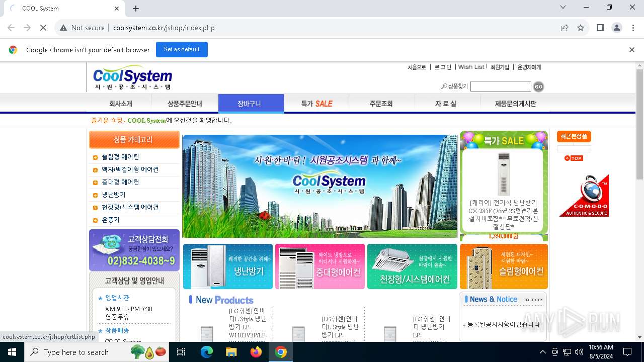Stop loading the page

click(x=43, y=28)
